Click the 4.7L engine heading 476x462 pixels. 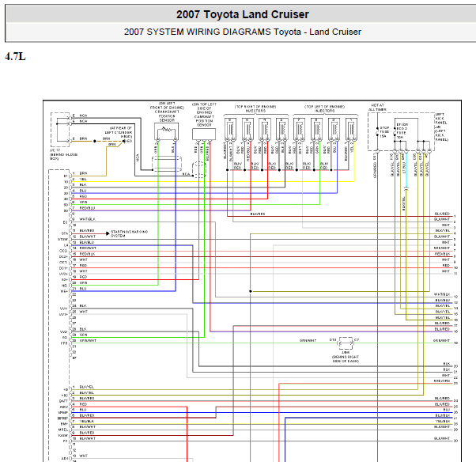click(16, 57)
